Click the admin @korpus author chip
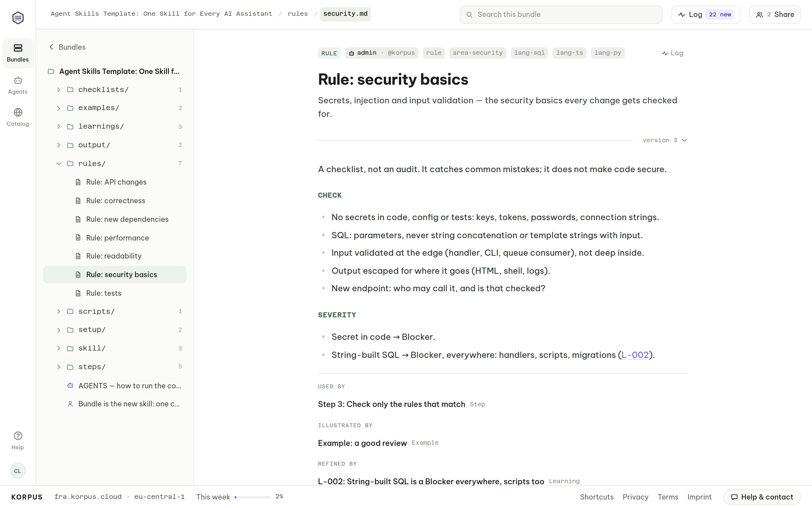Screen dimensions: 812x508 point(381,53)
